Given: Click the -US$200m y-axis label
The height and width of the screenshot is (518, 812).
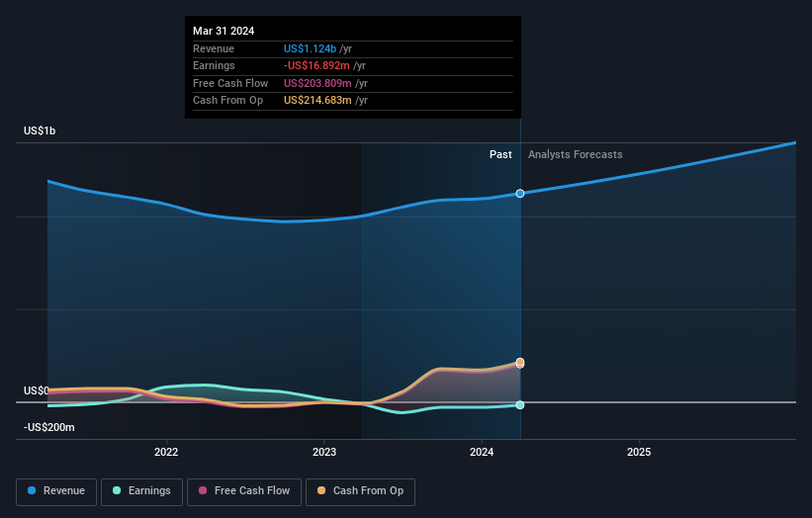Looking at the screenshot, I should tap(49, 427).
